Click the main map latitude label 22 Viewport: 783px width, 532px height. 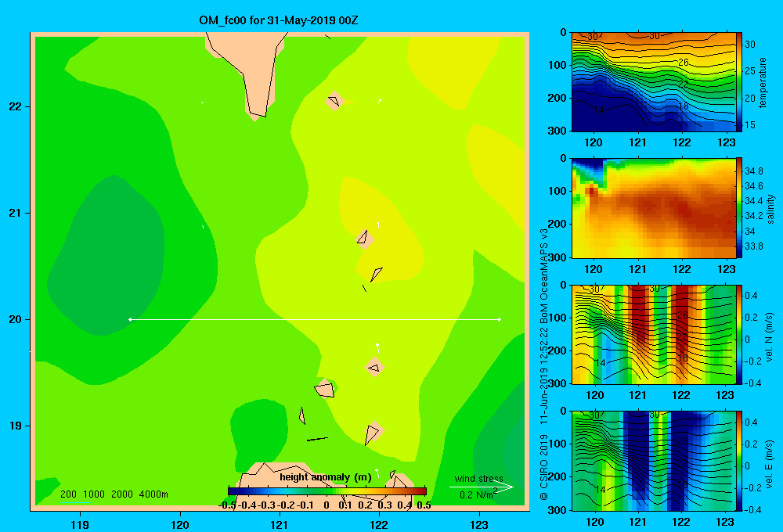click(x=16, y=107)
